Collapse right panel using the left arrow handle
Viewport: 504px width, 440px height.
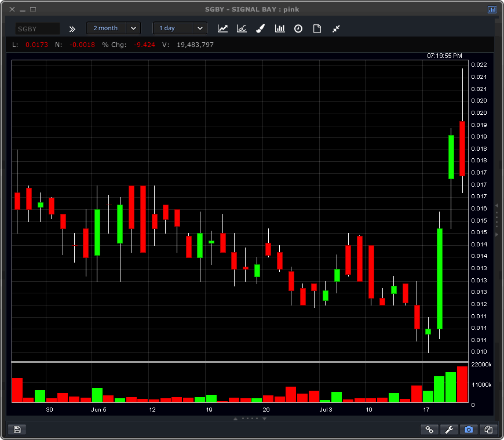[496, 206]
